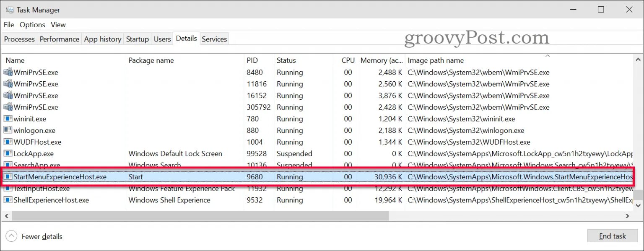This screenshot has width=644, height=251.
Task: Select the wininit.exe row name
Action: (30, 119)
